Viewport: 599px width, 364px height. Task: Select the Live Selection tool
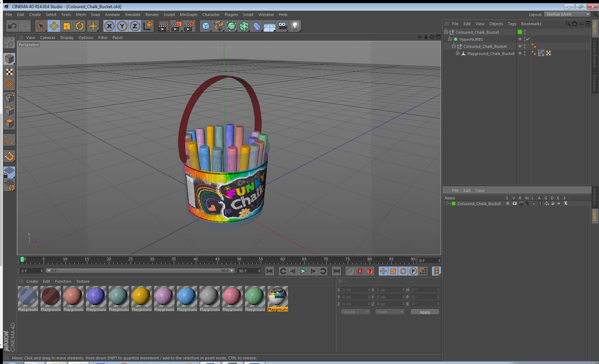point(41,26)
